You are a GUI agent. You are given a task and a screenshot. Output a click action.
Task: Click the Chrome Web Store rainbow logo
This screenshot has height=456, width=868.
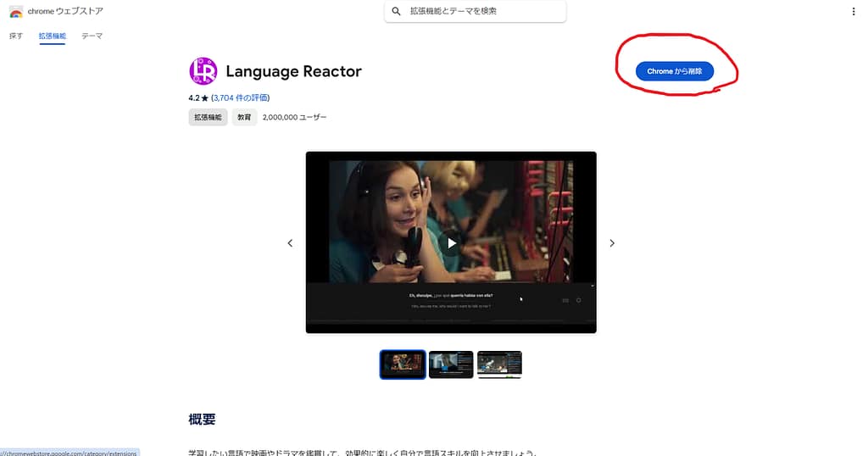click(16, 12)
